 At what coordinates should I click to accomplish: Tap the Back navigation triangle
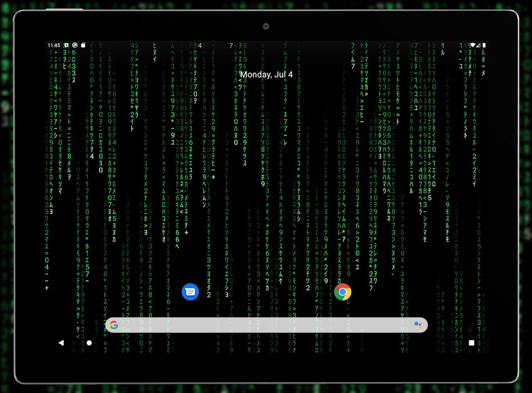[x=61, y=343]
